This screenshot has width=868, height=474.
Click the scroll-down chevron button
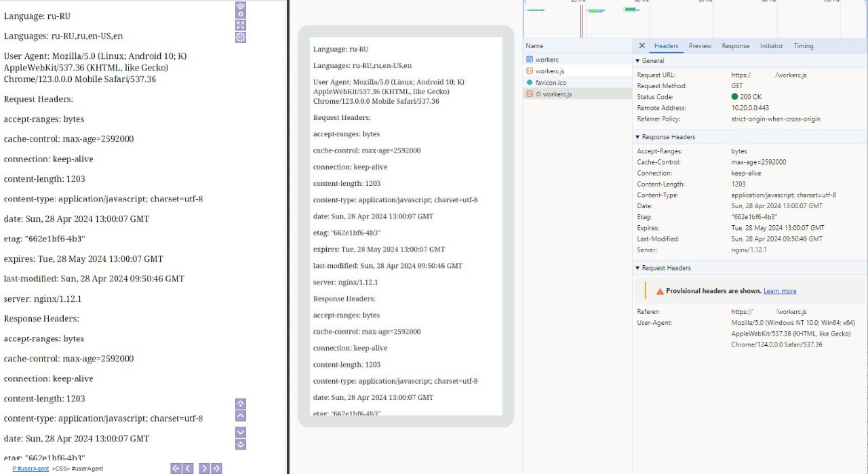click(240, 432)
